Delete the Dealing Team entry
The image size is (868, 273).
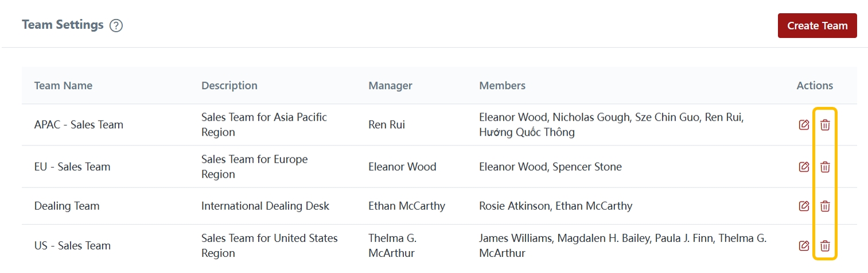pos(825,206)
